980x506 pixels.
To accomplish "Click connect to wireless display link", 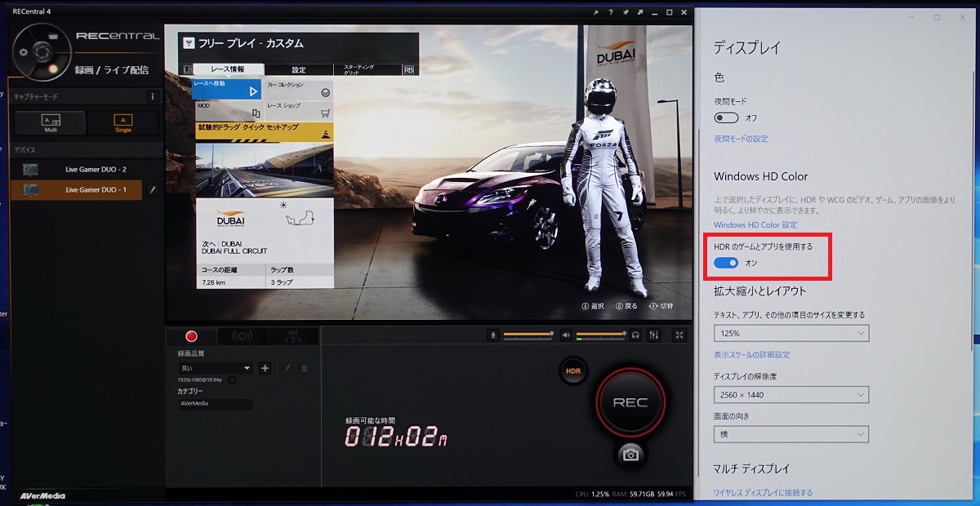I will point(764,493).
